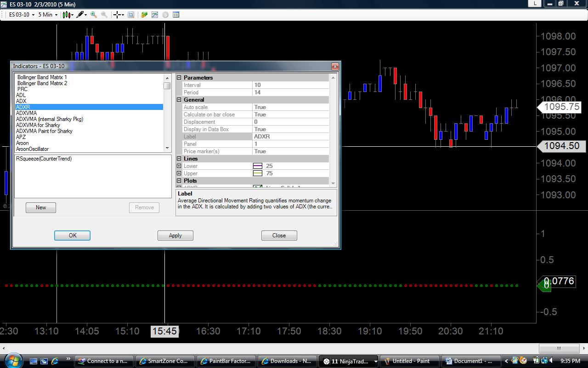Expand the Lower line properties
Viewport: 588px width, 368px height.
point(179,166)
